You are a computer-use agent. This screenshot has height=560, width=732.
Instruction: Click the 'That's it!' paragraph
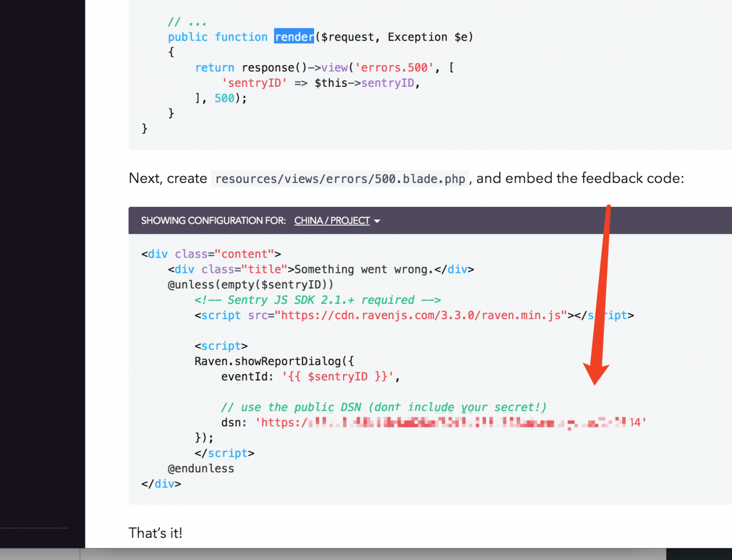[156, 533]
